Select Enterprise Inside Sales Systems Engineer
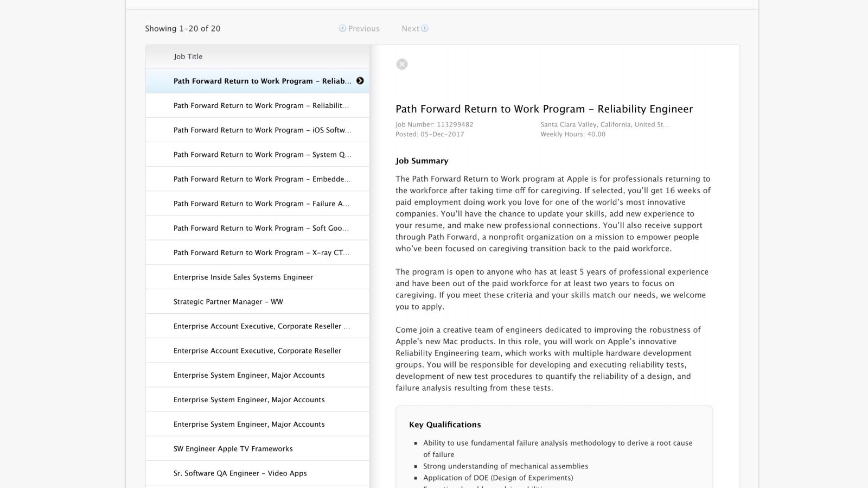The height and width of the screenshot is (488, 868). pos(257,277)
